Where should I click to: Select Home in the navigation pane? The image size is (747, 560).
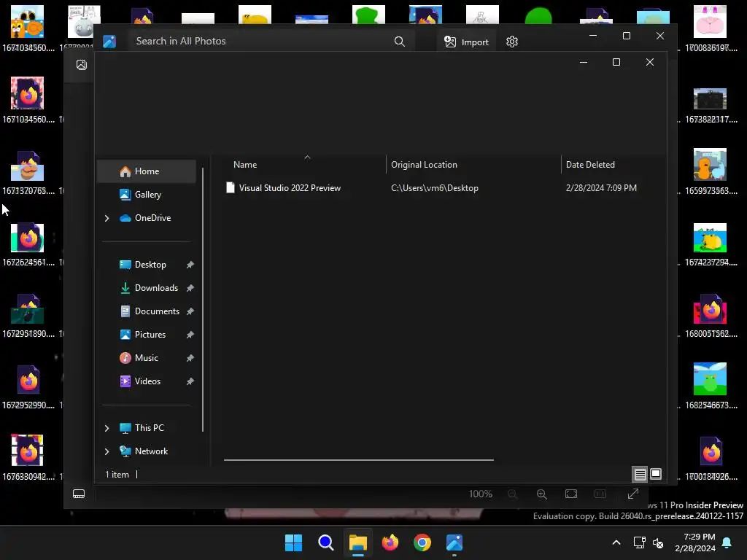coord(146,171)
